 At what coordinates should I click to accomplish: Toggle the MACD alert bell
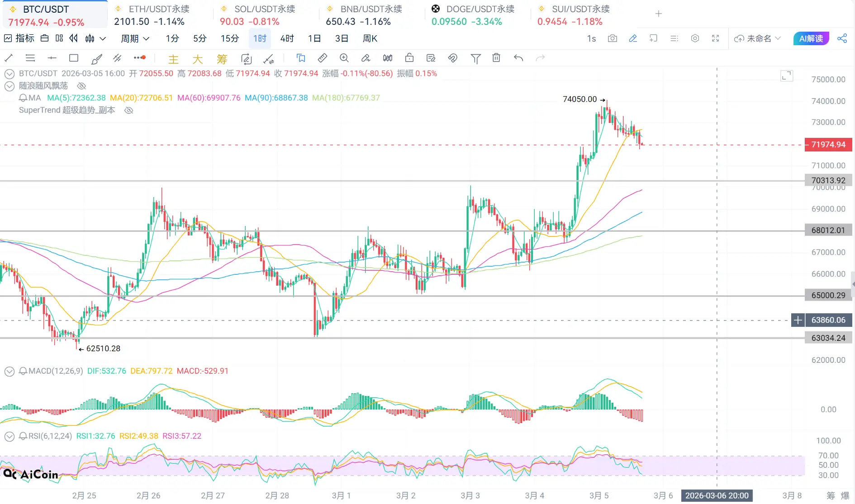(x=23, y=371)
